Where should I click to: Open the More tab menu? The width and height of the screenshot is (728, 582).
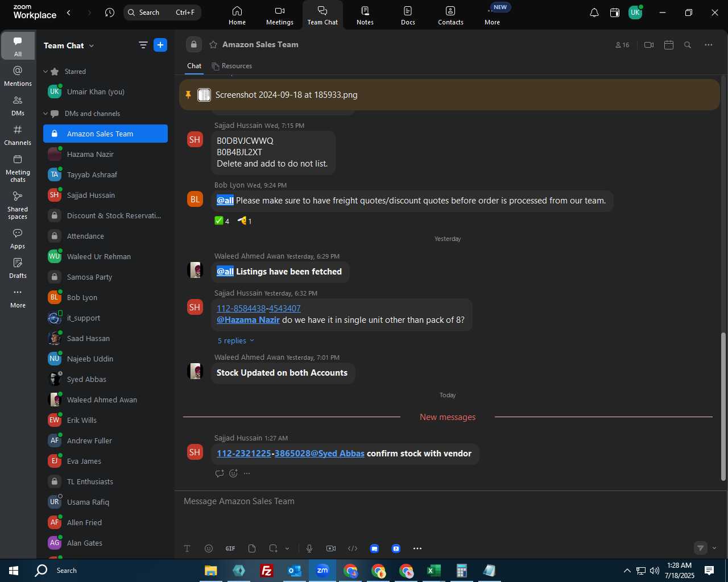click(x=493, y=15)
